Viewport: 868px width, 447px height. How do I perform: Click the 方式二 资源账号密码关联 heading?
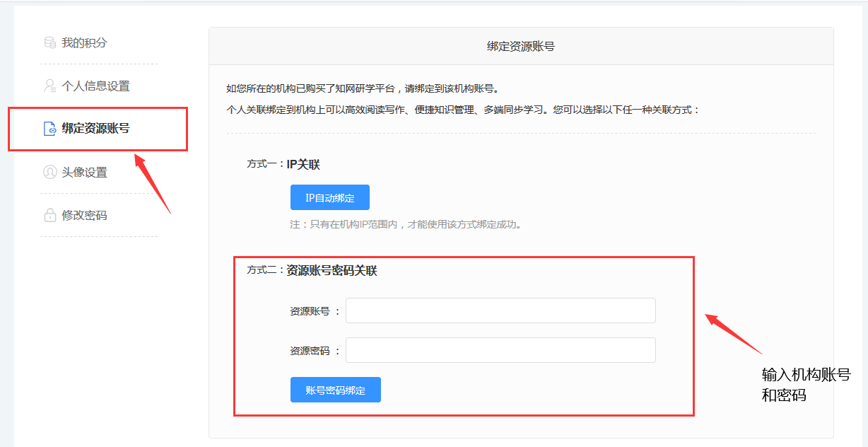pos(312,270)
